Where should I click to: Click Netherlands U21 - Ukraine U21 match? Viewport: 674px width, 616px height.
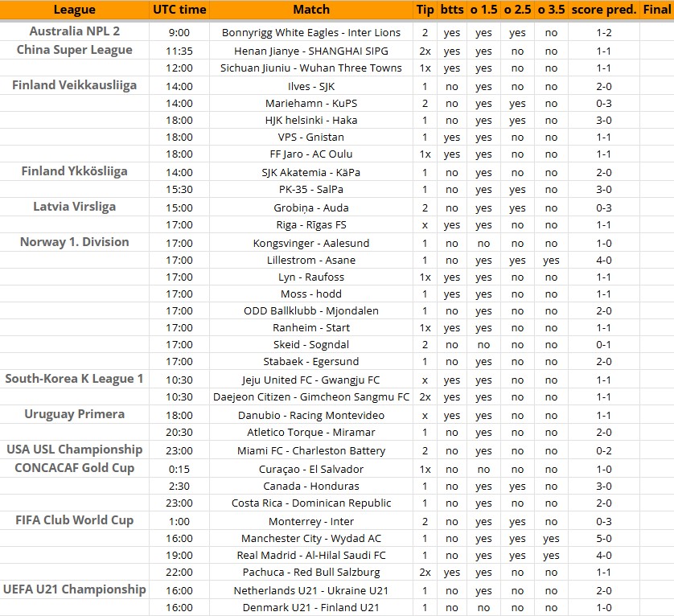tap(311, 590)
